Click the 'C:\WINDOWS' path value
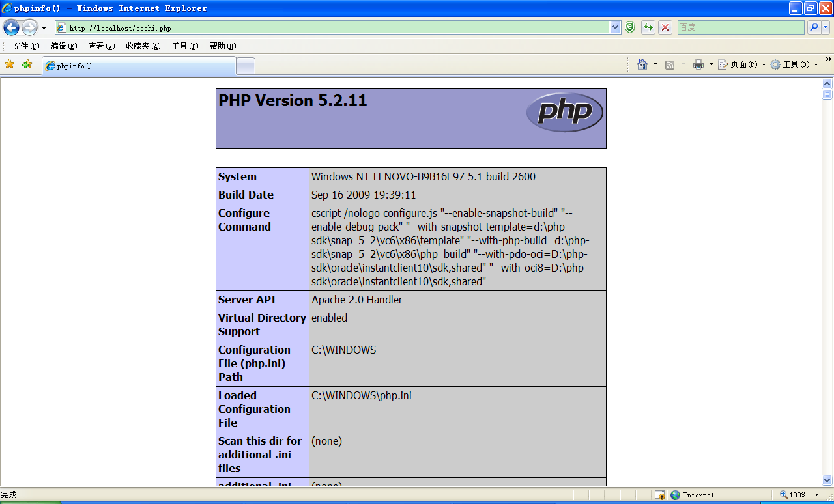 coord(343,350)
